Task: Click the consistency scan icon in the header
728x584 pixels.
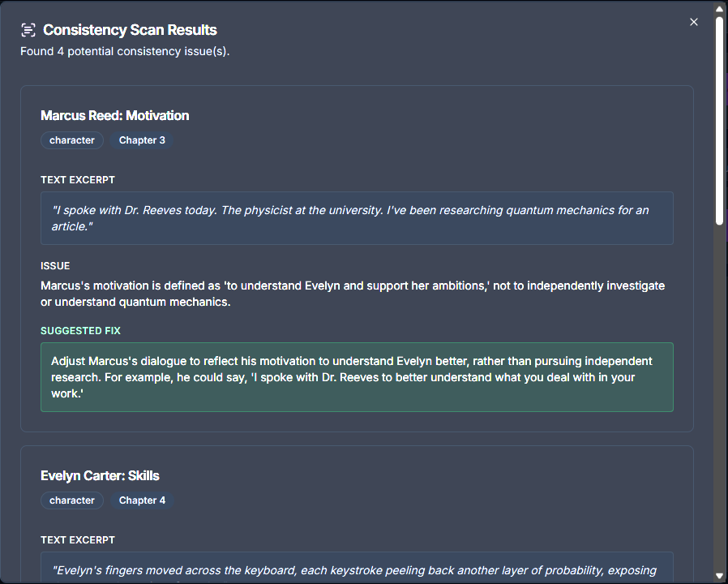Action: (27, 28)
